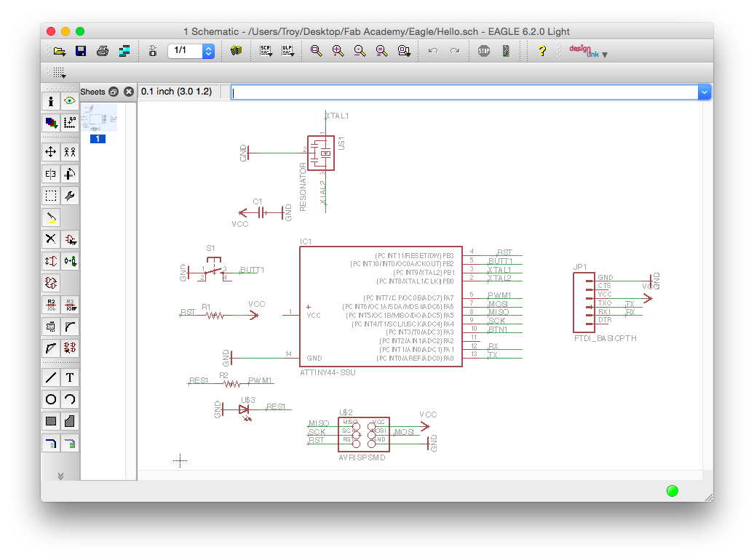The width and height of the screenshot is (754, 560).
Task: Select the Mirror tool
Action: point(51,174)
